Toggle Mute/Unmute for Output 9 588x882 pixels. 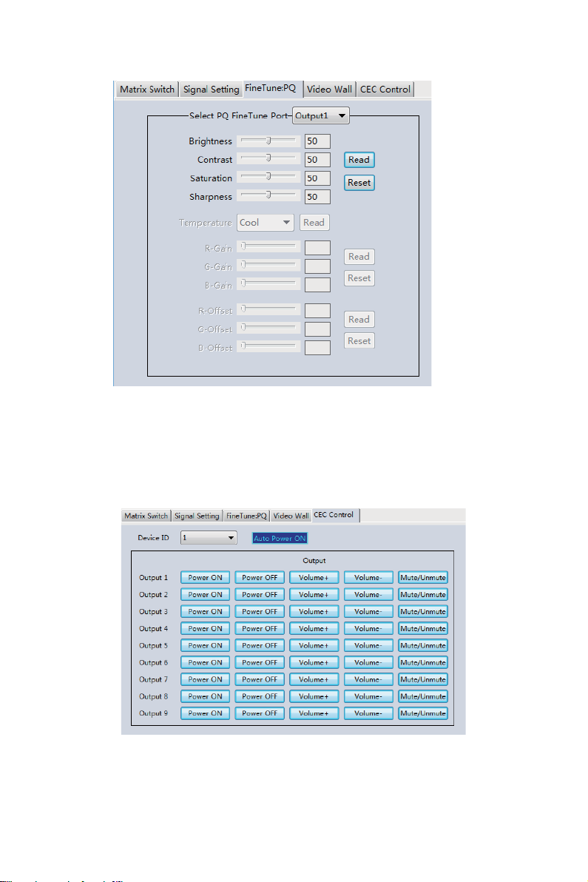click(423, 713)
